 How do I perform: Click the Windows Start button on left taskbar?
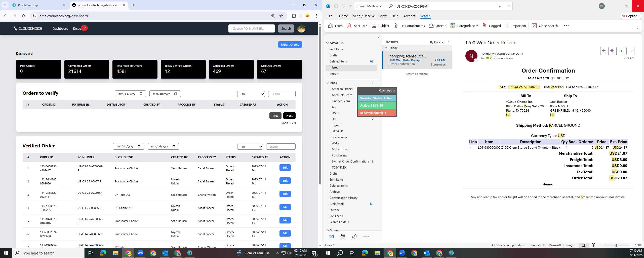[6, 253]
